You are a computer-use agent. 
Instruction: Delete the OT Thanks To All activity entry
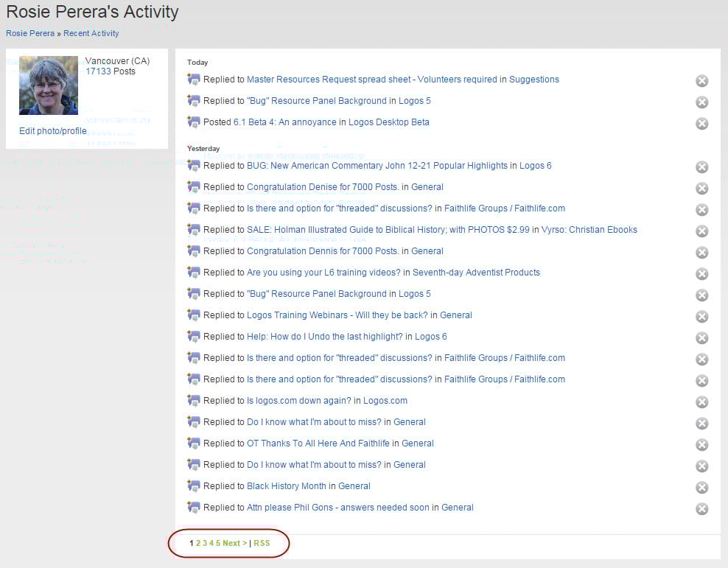(701, 444)
